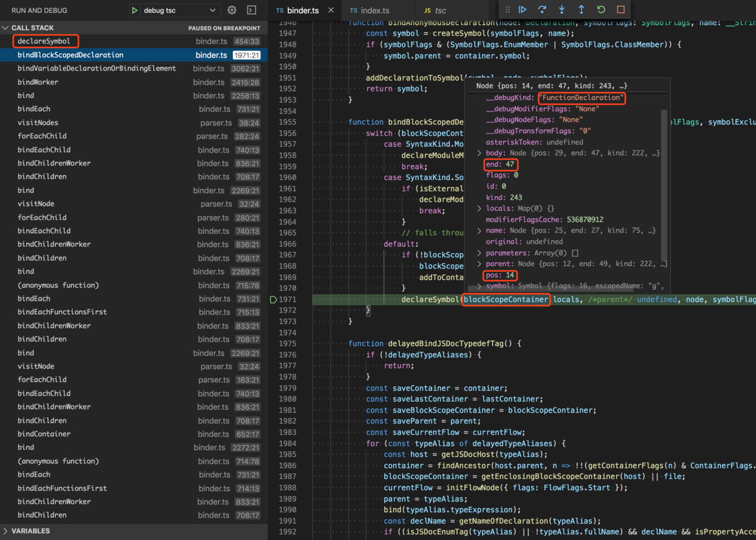This screenshot has width=756, height=540.
Task: Select the bindVariableDeclarationOrBindingElement stack frame
Action: tap(96, 68)
